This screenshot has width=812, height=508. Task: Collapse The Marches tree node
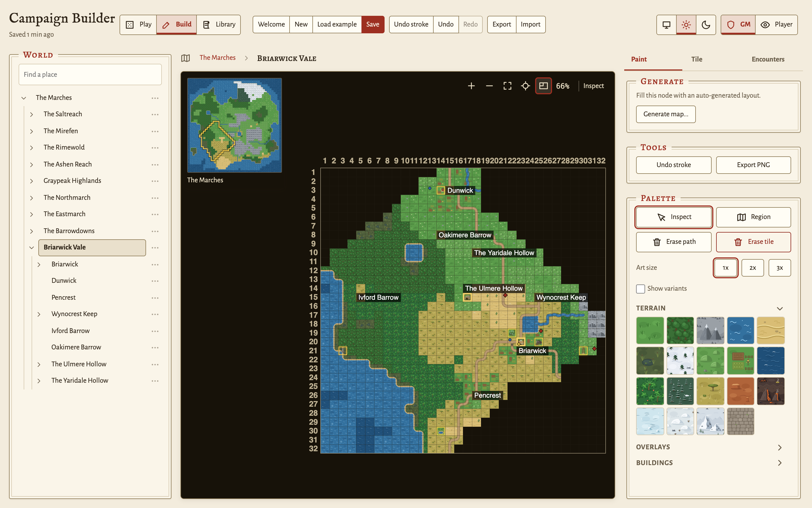(x=24, y=98)
